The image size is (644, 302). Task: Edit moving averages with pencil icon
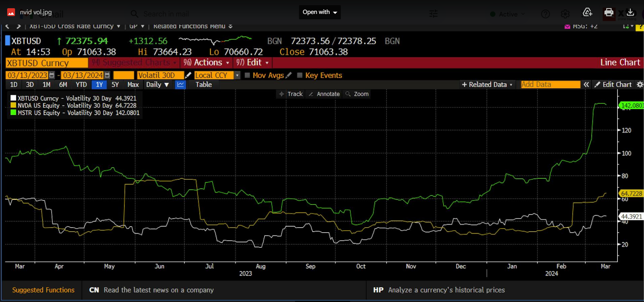(x=289, y=75)
